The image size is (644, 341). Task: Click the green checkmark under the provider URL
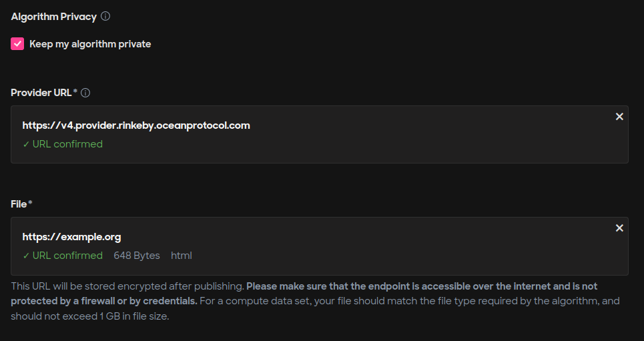coord(26,144)
